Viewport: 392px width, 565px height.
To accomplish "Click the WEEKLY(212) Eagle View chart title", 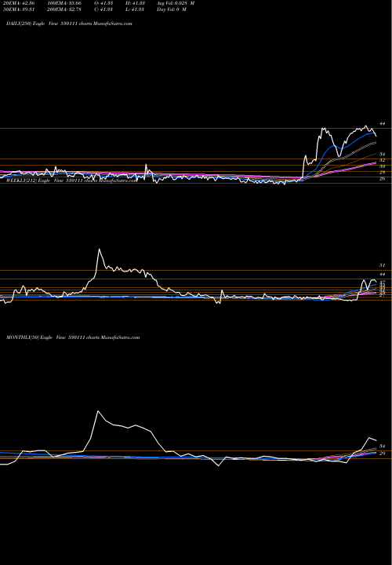I will tap(71, 180).
